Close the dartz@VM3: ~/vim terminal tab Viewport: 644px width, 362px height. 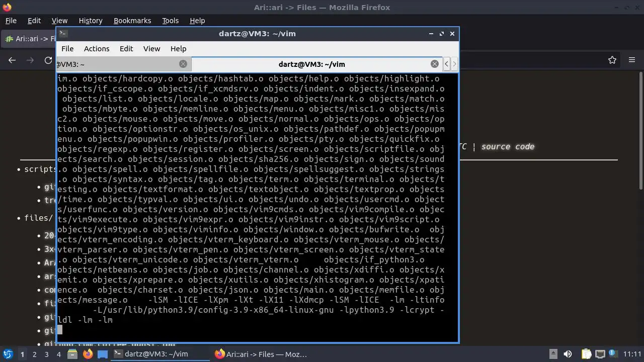[x=435, y=64]
